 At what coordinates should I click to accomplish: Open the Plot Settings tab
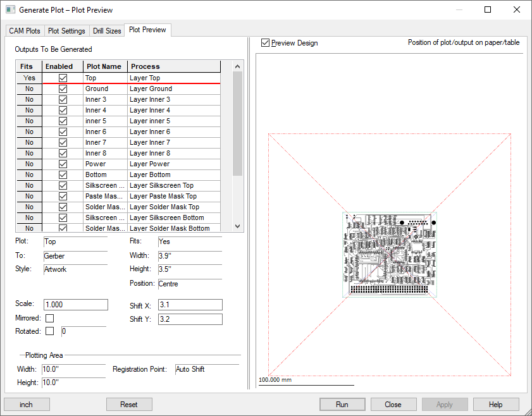point(66,31)
